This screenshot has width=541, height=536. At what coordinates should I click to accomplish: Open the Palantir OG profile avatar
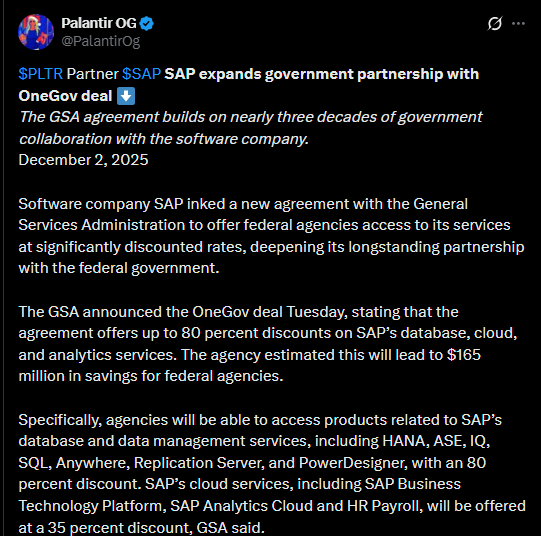pyautogui.click(x=36, y=32)
